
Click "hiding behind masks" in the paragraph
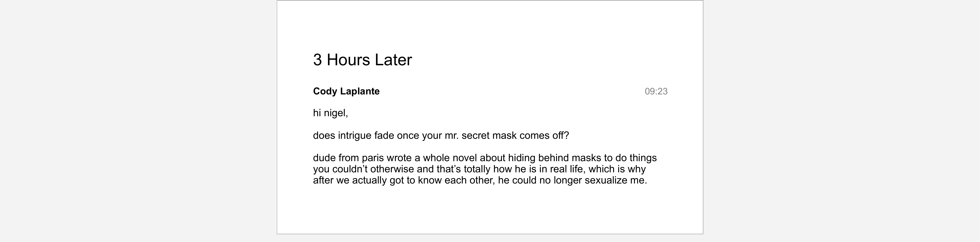click(x=554, y=158)
